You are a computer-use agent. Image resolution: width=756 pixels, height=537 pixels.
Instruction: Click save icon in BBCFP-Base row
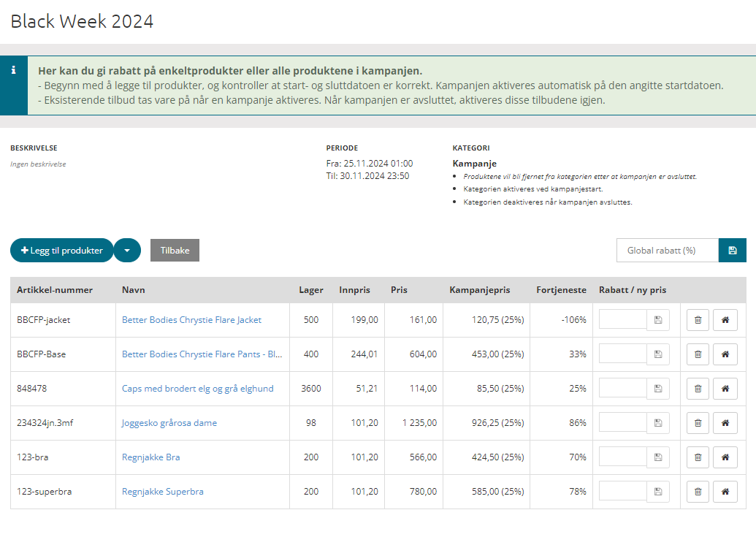click(x=658, y=354)
